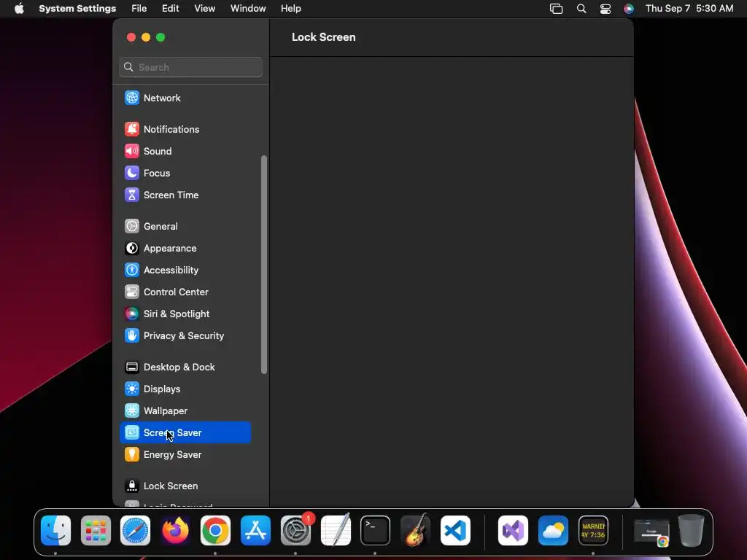
Task: Open the View menu
Action: [204, 9]
